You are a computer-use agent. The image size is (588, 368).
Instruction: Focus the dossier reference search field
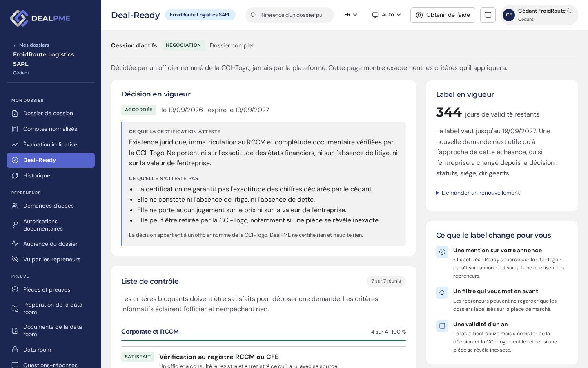(290, 15)
